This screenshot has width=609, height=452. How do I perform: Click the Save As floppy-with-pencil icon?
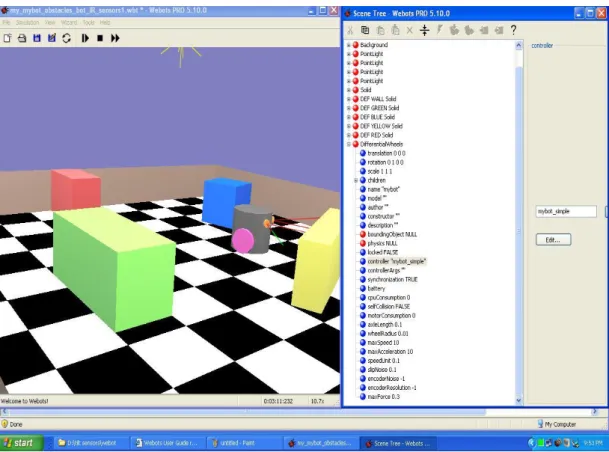coord(52,38)
